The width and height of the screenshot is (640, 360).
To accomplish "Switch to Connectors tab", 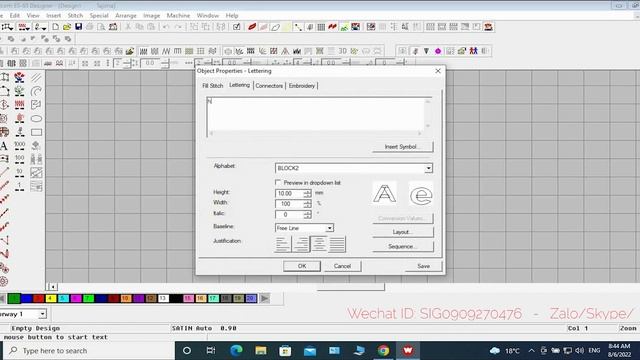I will click(269, 86).
